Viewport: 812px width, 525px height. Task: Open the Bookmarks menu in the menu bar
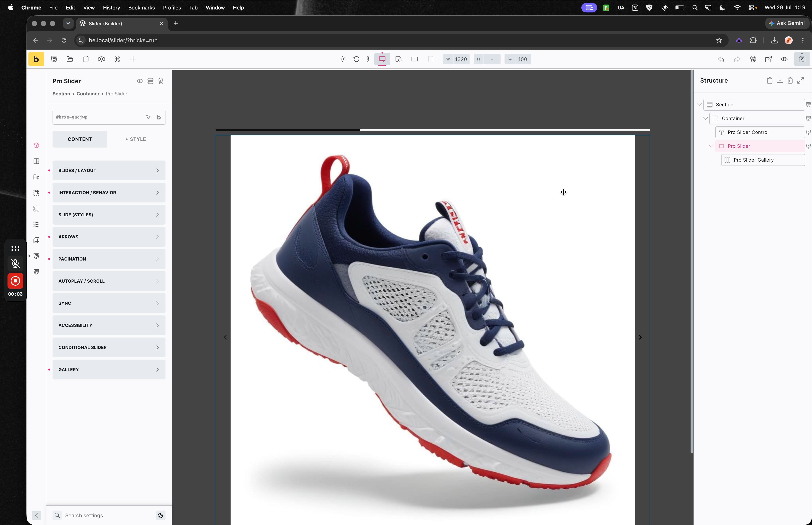pyautogui.click(x=141, y=8)
